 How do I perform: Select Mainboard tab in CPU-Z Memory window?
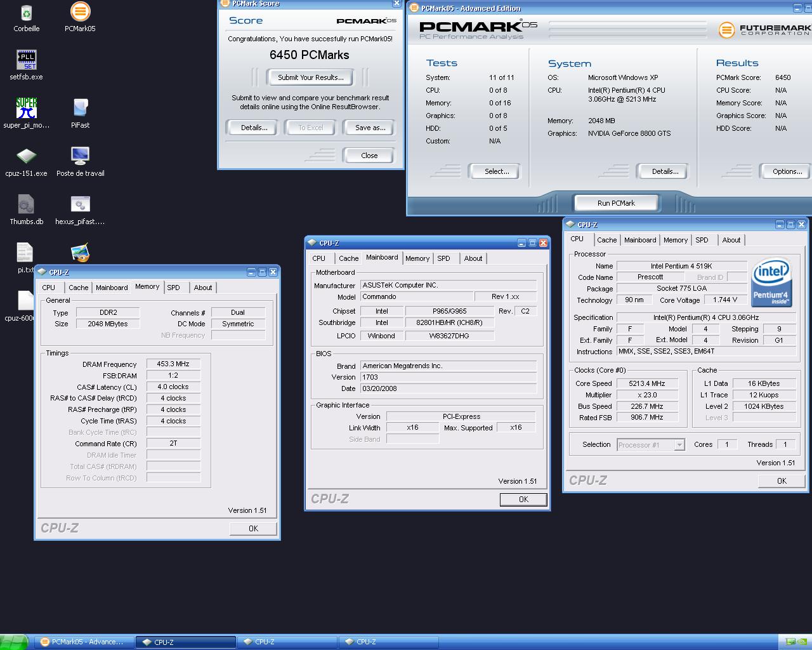point(112,288)
